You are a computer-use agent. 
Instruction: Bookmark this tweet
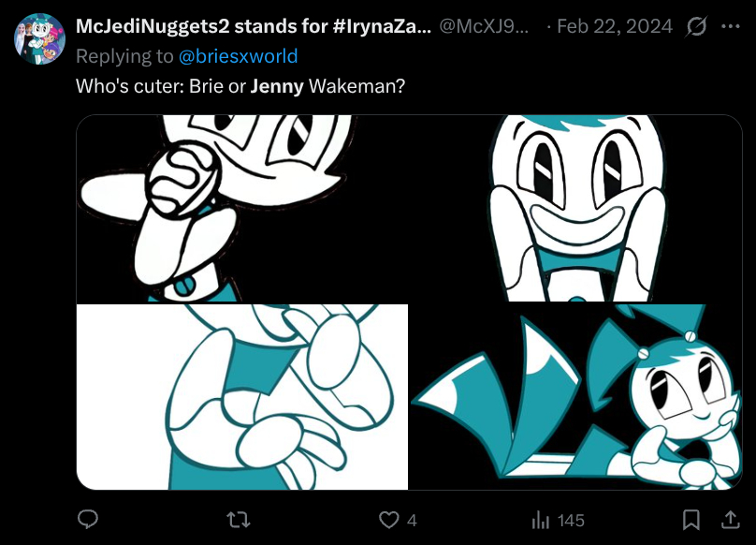[x=691, y=519]
